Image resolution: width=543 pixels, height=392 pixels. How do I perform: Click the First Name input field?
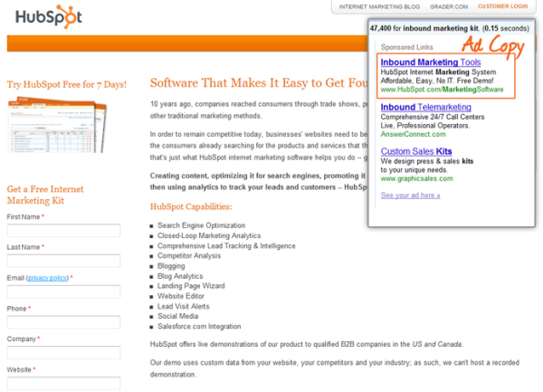tap(63, 230)
